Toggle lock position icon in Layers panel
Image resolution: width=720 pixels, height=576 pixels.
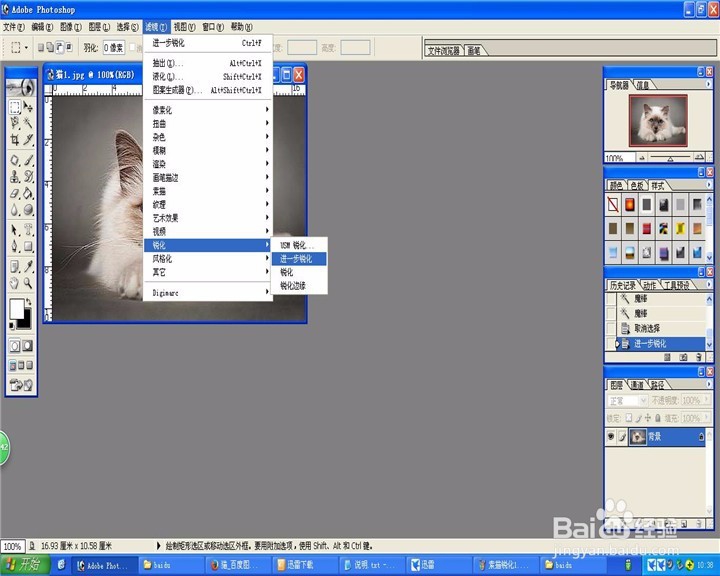[x=647, y=418]
